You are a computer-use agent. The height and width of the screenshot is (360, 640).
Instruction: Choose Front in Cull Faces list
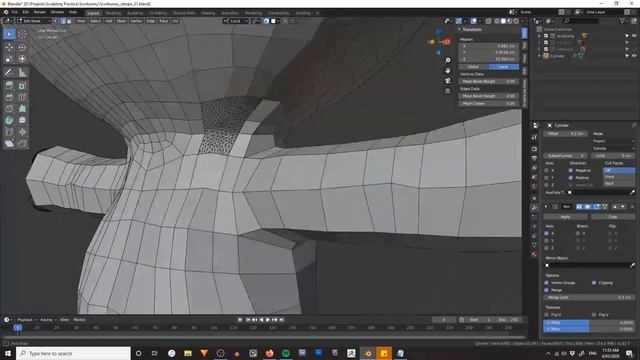tap(619, 177)
